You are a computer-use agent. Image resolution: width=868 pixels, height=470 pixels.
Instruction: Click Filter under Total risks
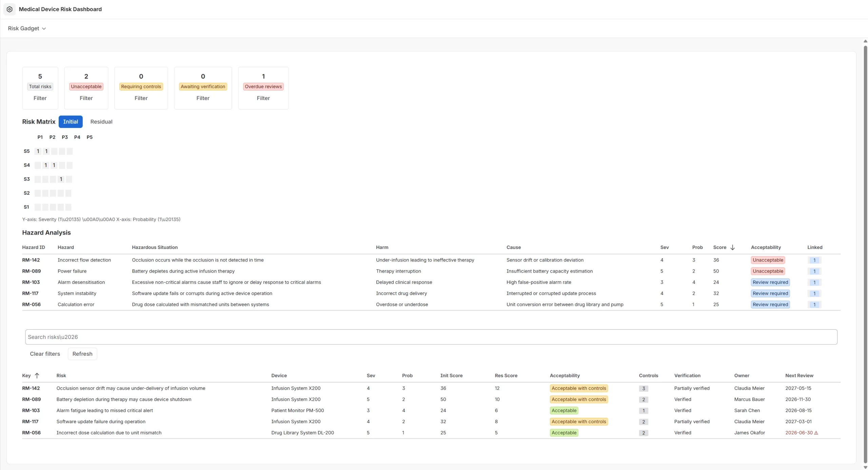click(40, 98)
